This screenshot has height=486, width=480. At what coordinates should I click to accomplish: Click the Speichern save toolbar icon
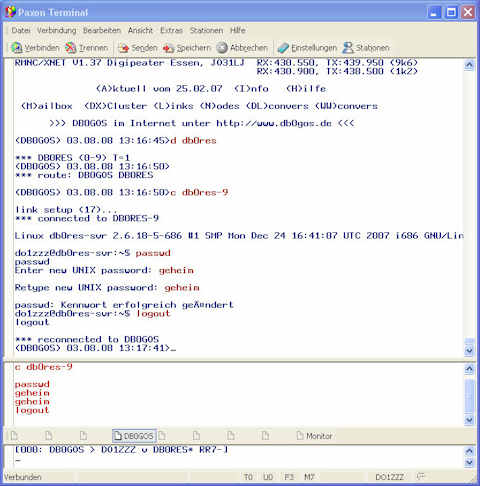pos(168,48)
